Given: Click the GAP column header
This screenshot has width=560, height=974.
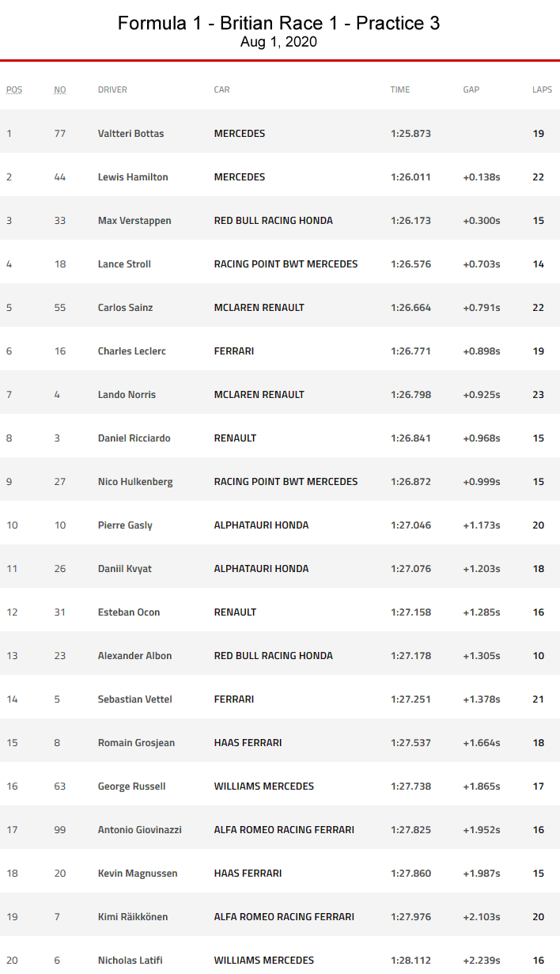Looking at the screenshot, I should [471, 89].
